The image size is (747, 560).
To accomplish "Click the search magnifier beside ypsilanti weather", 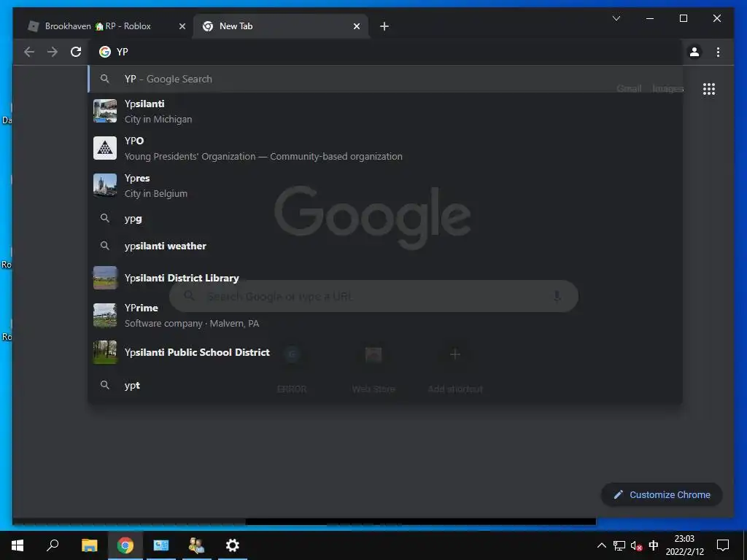I will (x=105, y=246).
